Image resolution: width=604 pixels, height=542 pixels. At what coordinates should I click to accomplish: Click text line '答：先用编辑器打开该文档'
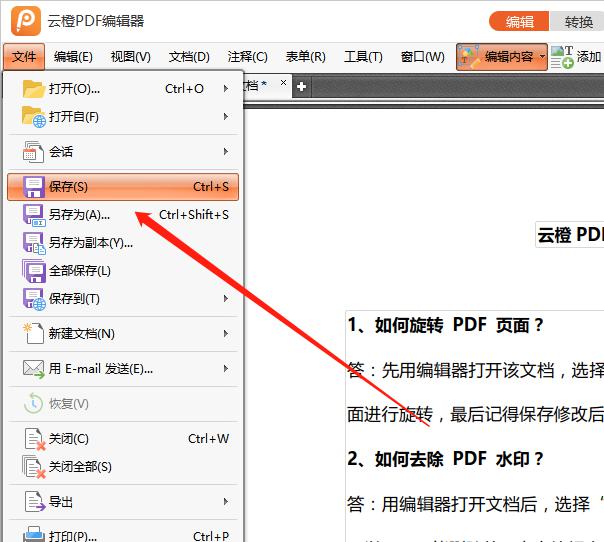[475, 371]
